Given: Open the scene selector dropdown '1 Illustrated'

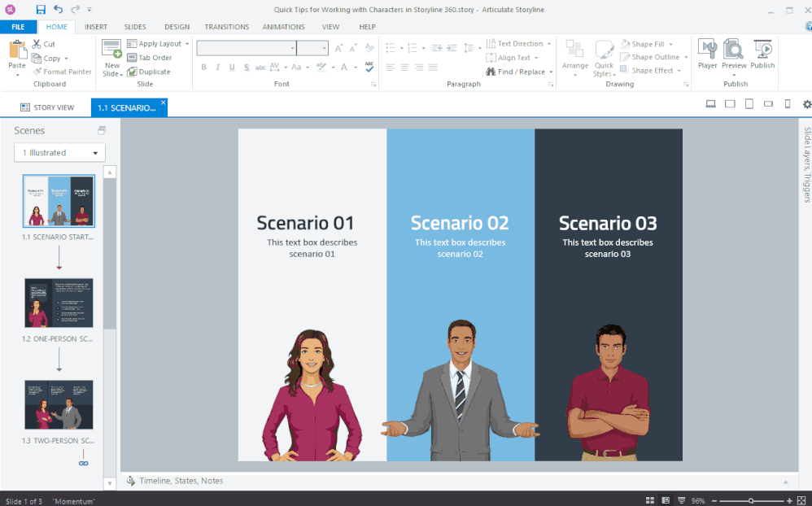Looking at the screenshot, I should click(60, 153).
